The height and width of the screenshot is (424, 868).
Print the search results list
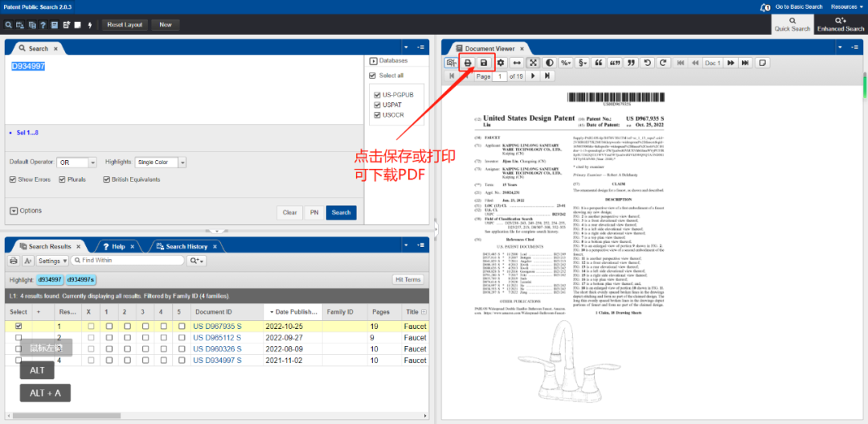click(14, 261)
